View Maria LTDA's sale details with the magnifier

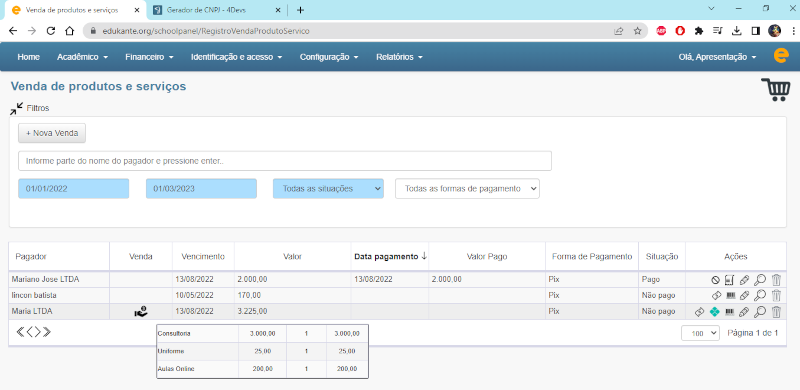[760, 311]
